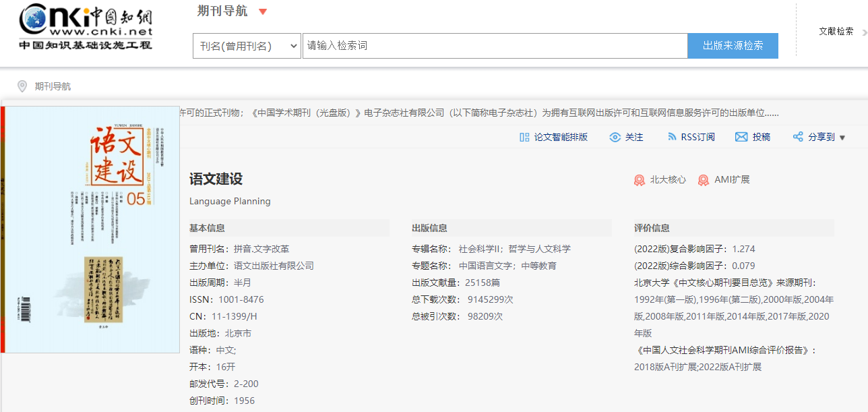Click the 曾用刊名 value 拼音.文字改革
Screen dimensions: 868x412
click(x=261, y=249)
